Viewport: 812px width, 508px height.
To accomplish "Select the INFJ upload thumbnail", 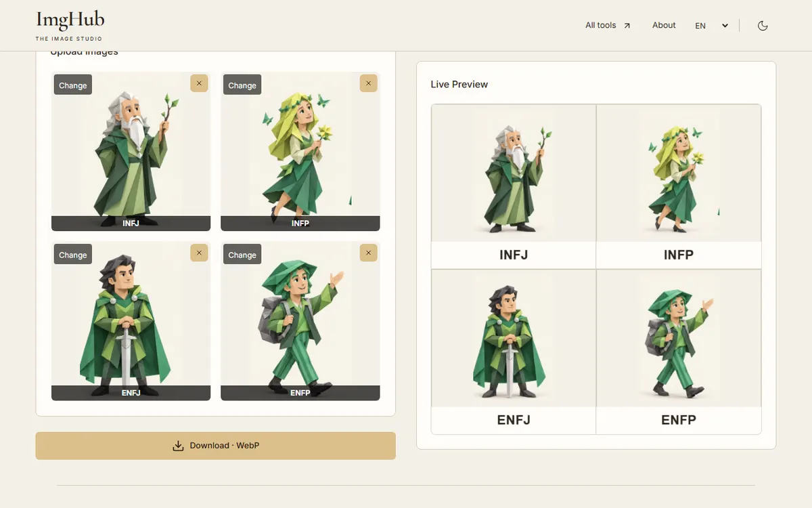I will pos(131,152).
